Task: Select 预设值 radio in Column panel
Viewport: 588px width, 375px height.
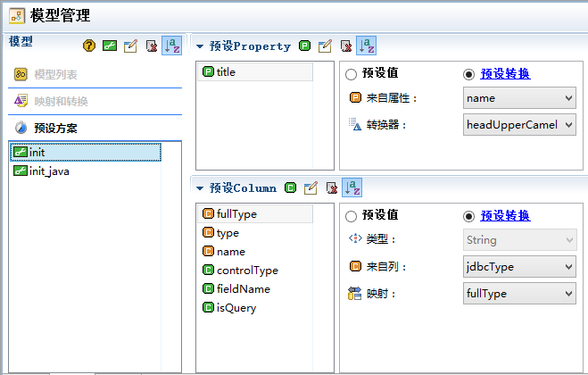Action: [x=351, y=216]
